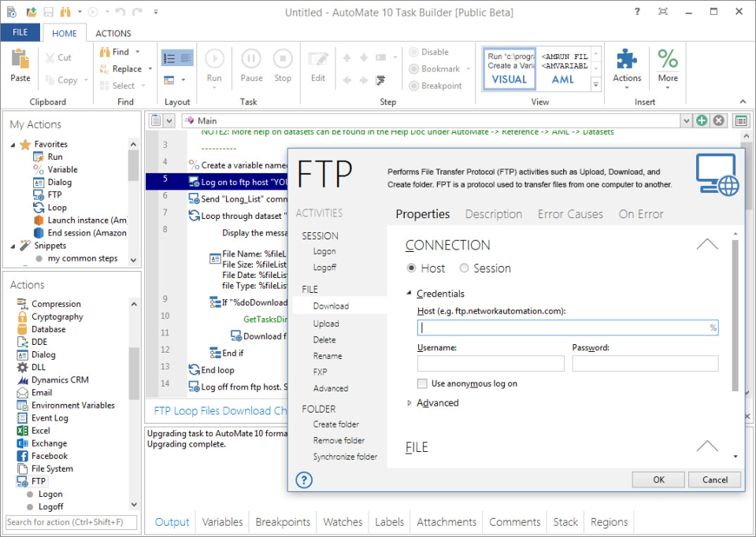Select Create folder activity
Viewport: 756px width, 537px height.
335,424
